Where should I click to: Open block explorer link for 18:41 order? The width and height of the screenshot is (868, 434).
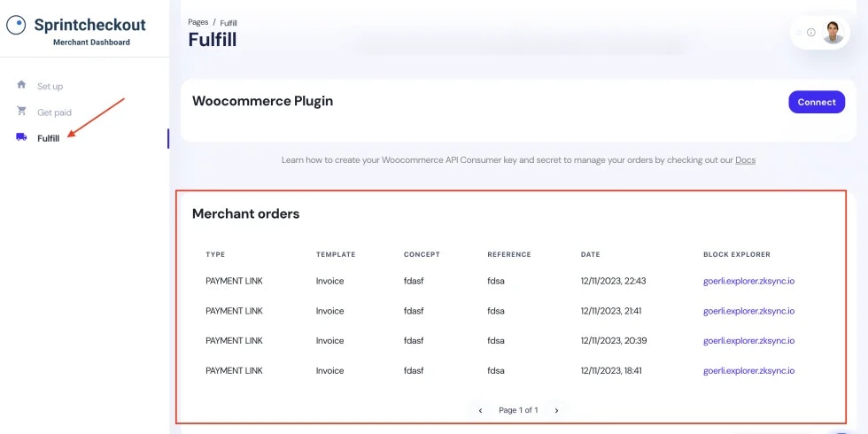[749, 370]
